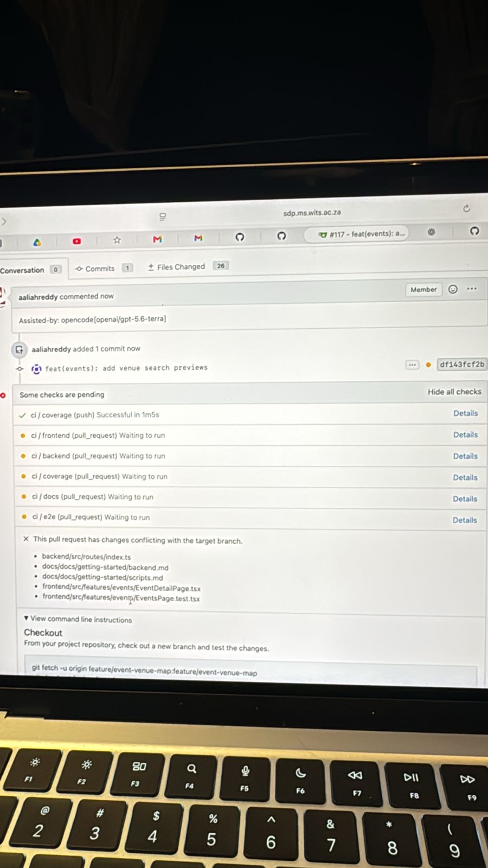This screenshot has width=488, height=868.
Task: Open the three-dot menu on the comment
Action: click(x=472, y=289)
